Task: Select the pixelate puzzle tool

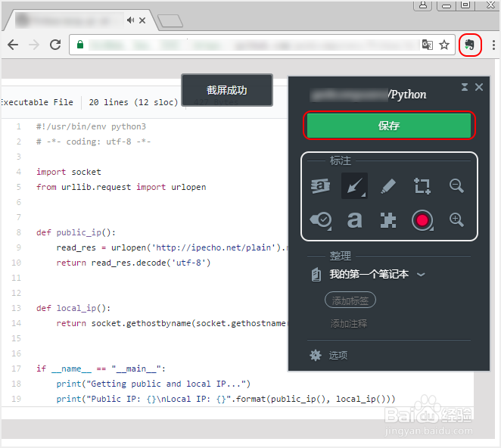Action: tap(388, 220)
